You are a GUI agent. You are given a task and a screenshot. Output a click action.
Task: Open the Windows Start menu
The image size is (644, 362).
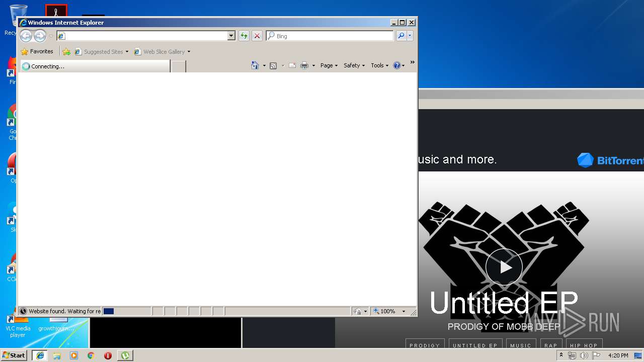(x=14, y=355)
